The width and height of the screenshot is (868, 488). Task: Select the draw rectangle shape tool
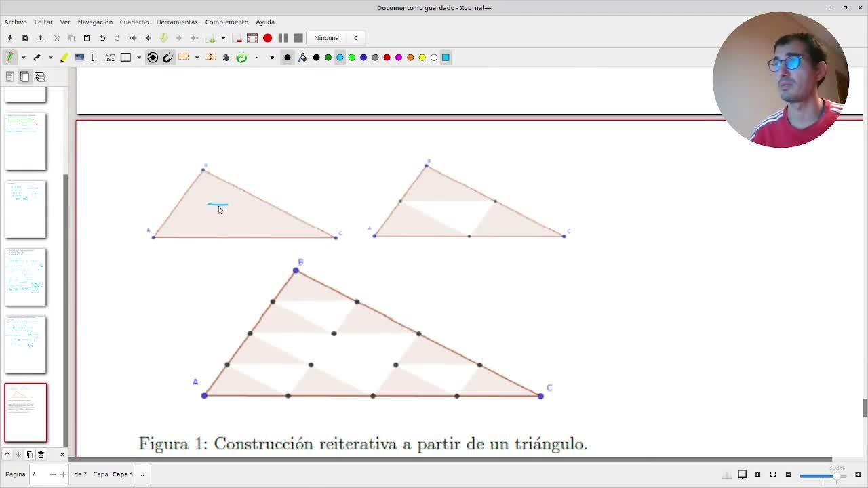(125, 58)
